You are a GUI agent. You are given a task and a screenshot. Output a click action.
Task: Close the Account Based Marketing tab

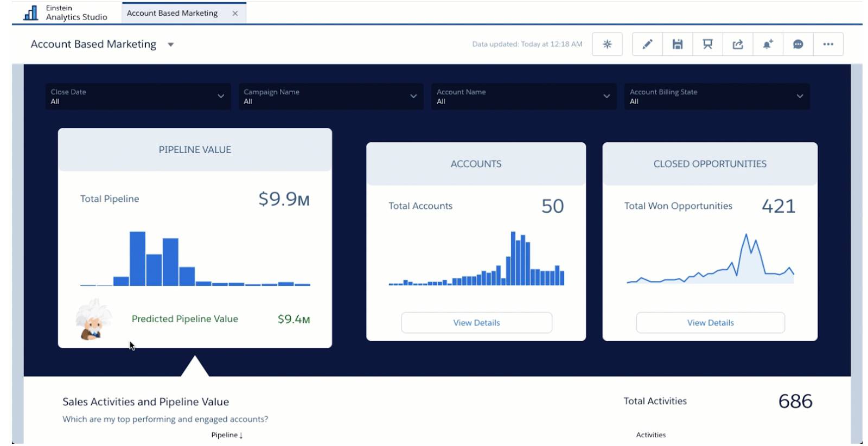235,14
